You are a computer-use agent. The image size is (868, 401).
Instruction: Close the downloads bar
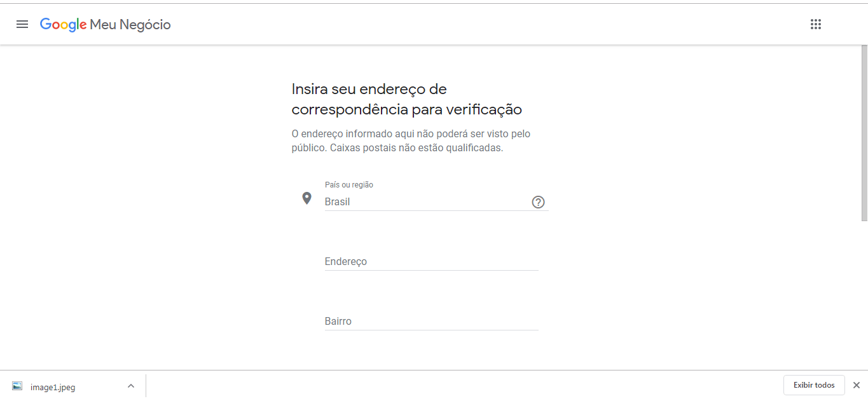857,385
